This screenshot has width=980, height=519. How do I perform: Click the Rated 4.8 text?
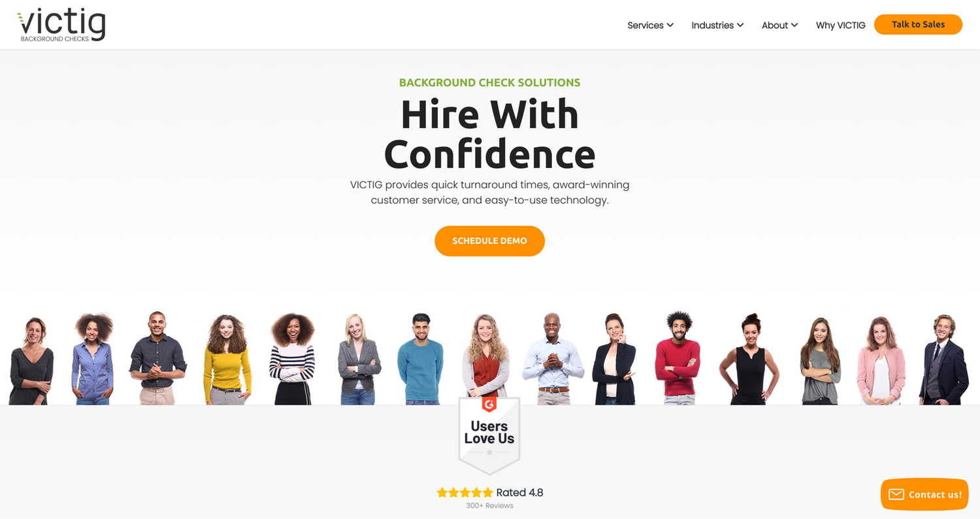click(x=519, y=493)
